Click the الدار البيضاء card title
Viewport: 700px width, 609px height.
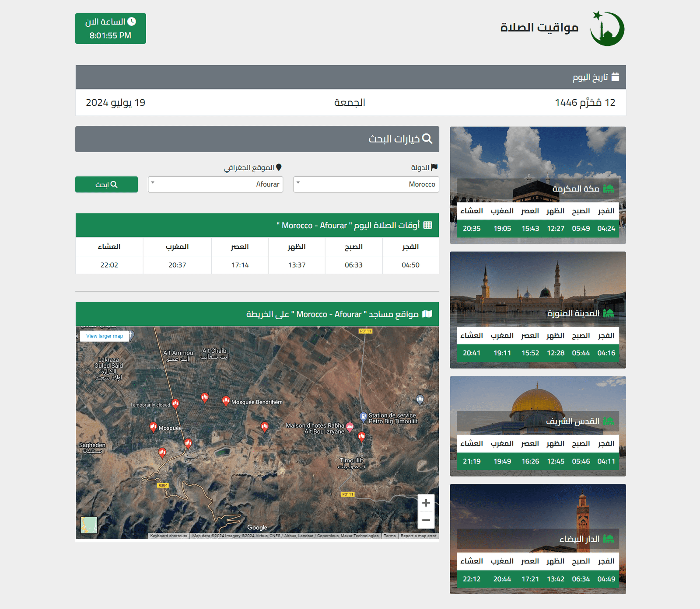coord(579,539)
